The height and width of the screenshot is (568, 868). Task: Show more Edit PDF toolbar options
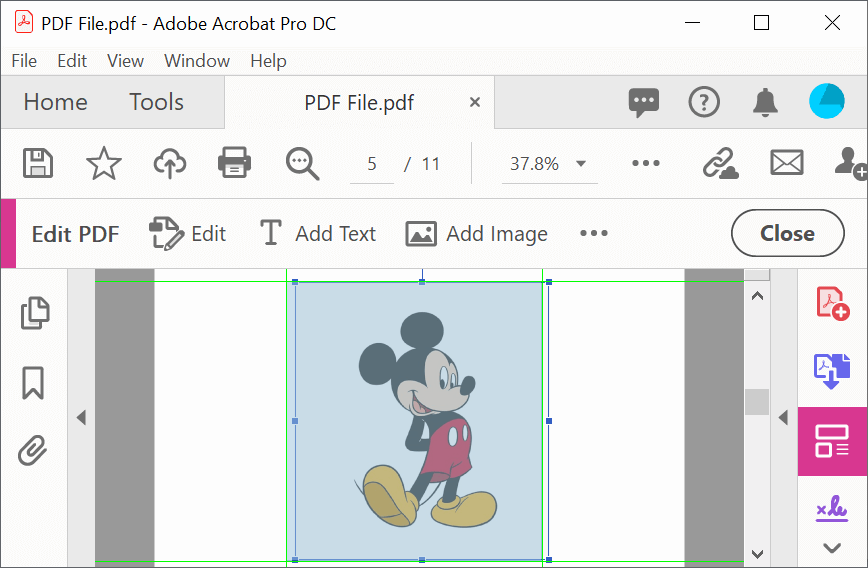(593, 233)
